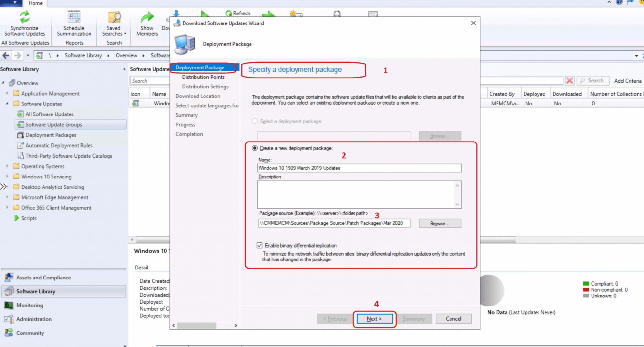The image size is (644, 347).
Task: Collapse Overview tree node
Action: tap(3, 83)
